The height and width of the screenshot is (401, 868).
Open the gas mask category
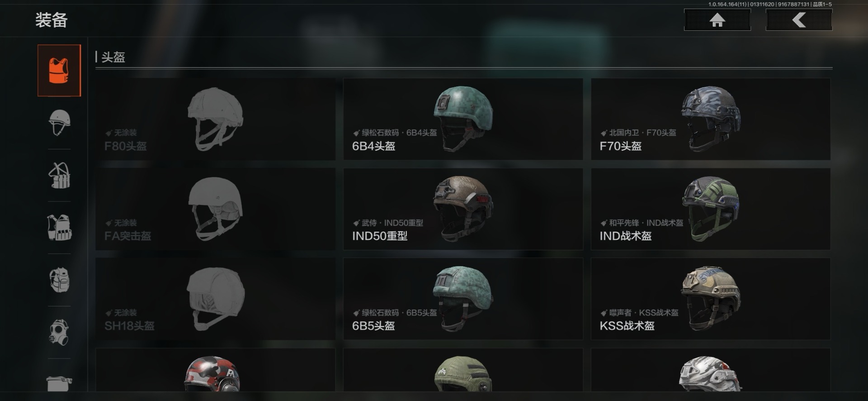pyautogui.click(x=59, y=332)
